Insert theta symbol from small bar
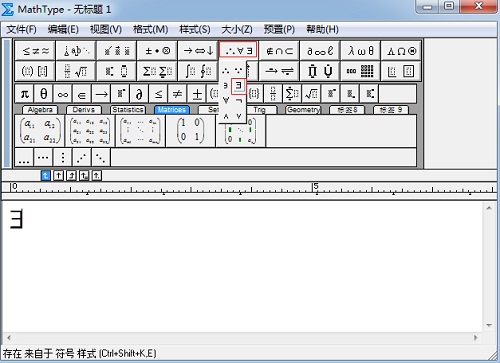Screen dimensions: 500x363 (x=43, y=94)
